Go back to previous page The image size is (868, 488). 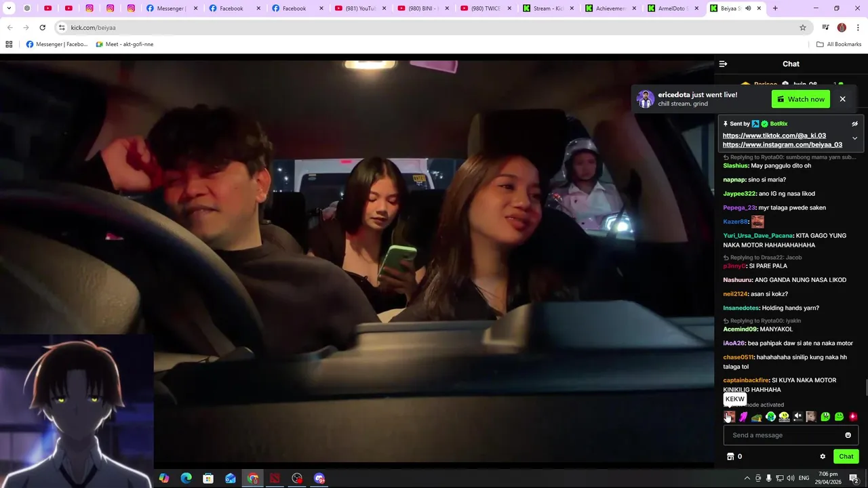[x=9, y=28]
